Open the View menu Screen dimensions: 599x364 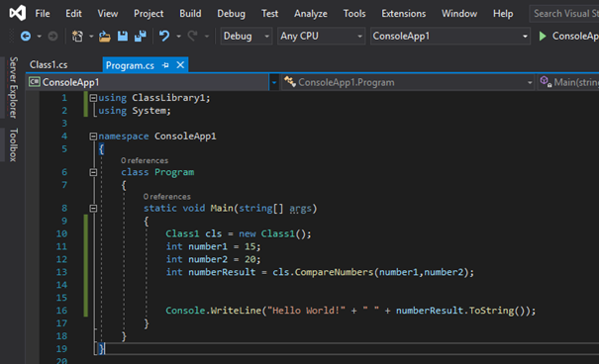pos(107,14)
